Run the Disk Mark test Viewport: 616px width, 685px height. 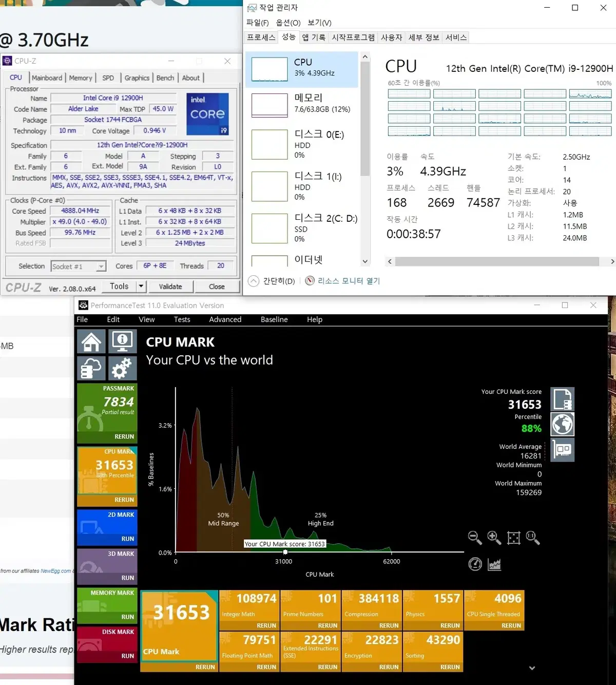coord(128,656)
